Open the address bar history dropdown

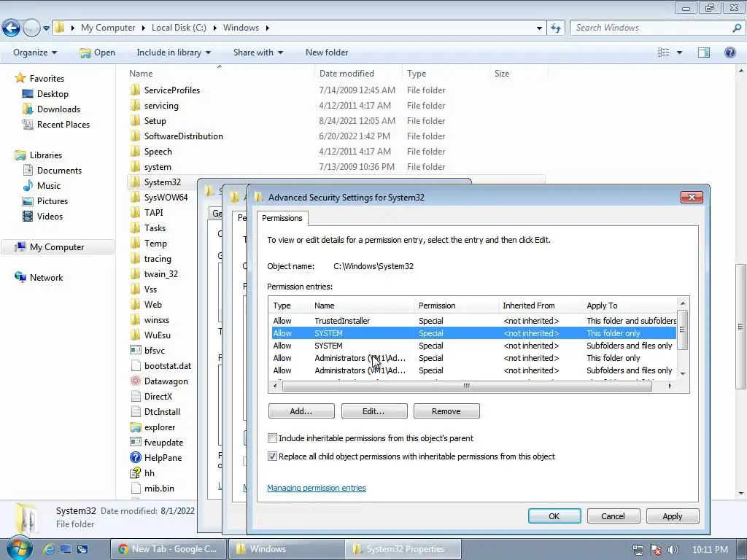pos(539,28)
